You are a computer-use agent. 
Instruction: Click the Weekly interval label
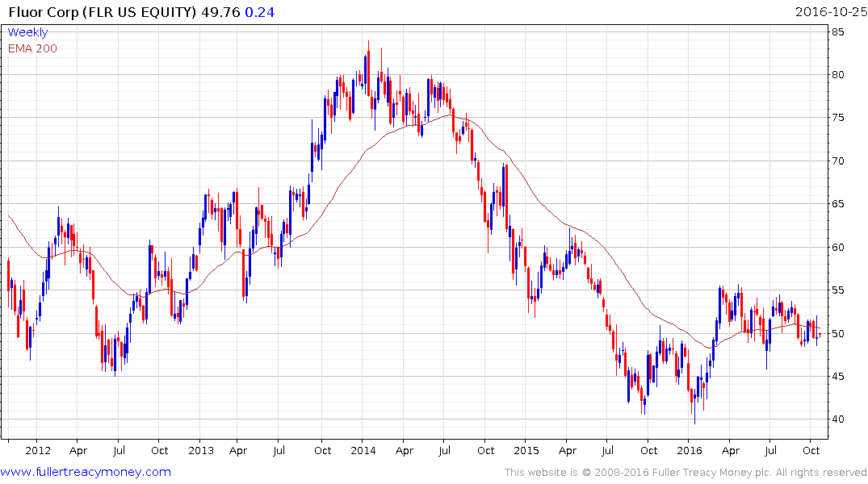(27, 32)
